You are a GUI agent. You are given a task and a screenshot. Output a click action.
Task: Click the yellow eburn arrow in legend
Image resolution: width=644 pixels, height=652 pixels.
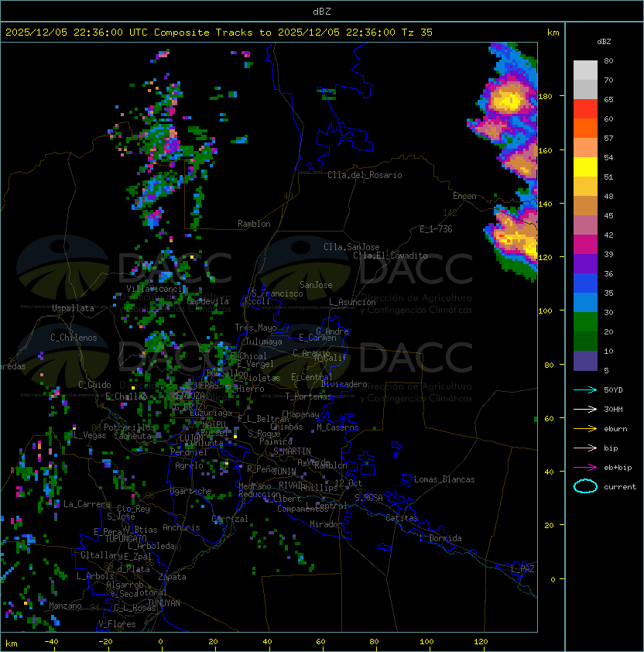[x=585, y=429]
